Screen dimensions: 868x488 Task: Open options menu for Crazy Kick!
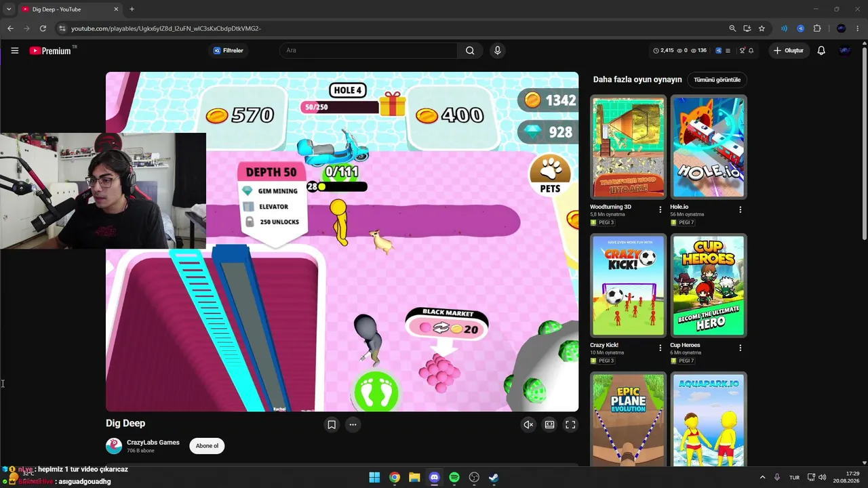[660, 348]
